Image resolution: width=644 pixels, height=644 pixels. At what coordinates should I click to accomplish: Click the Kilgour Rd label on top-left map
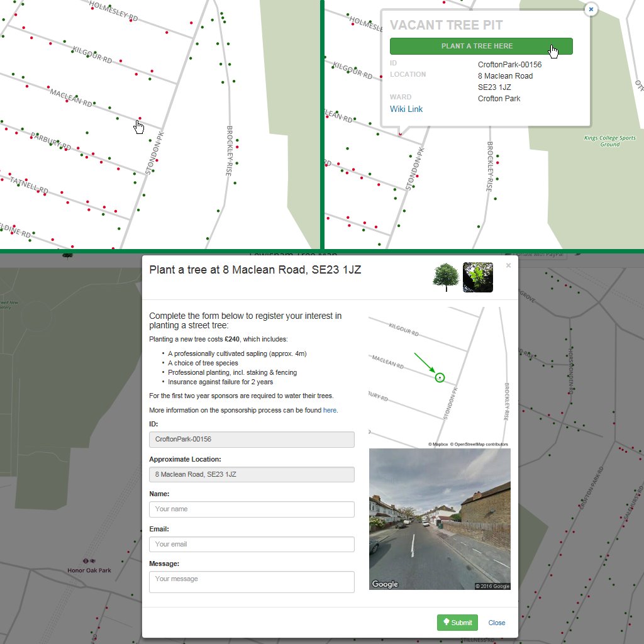[92, 55]
